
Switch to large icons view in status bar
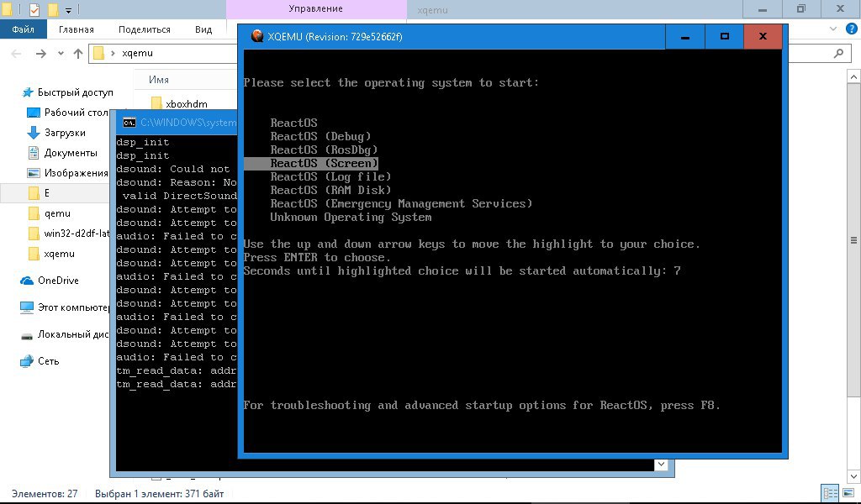(x=849, y=493)
